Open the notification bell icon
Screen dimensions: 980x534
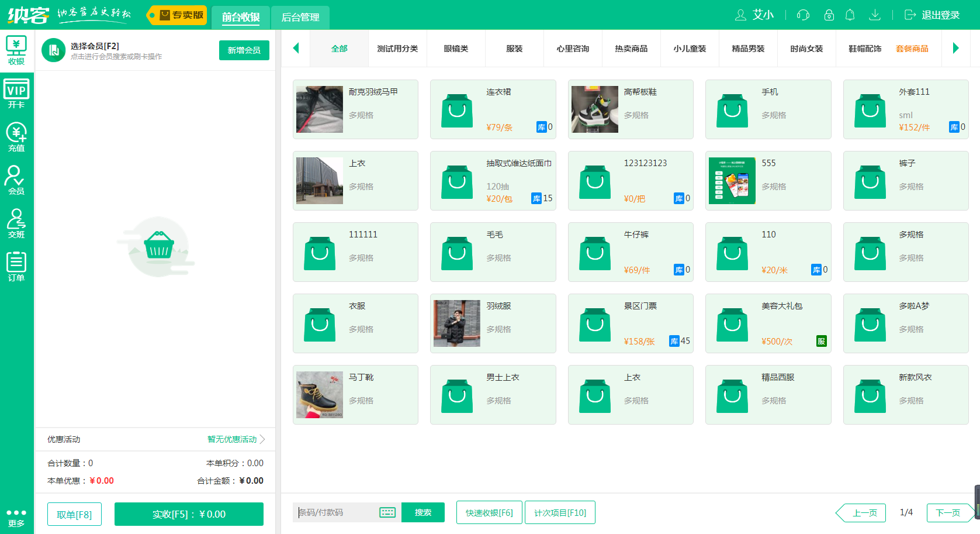(x=851, y=15)
